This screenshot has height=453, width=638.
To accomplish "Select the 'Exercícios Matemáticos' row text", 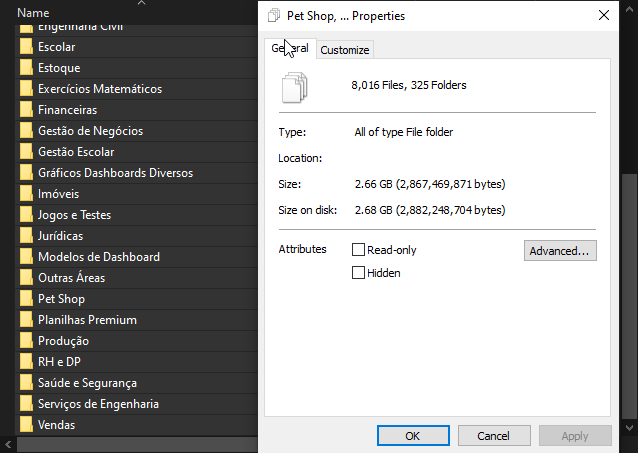I will tap(100, 89).
